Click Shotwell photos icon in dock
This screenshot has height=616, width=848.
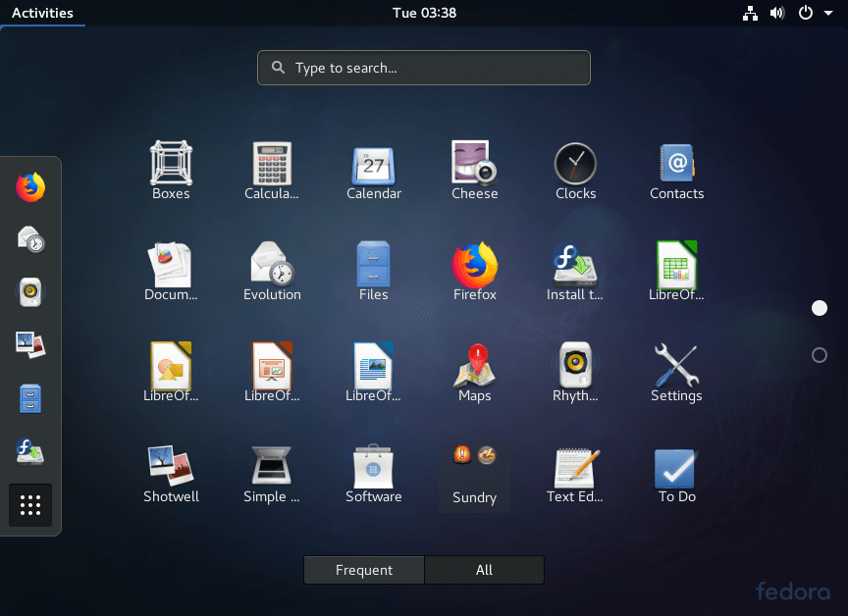point(30,344)
